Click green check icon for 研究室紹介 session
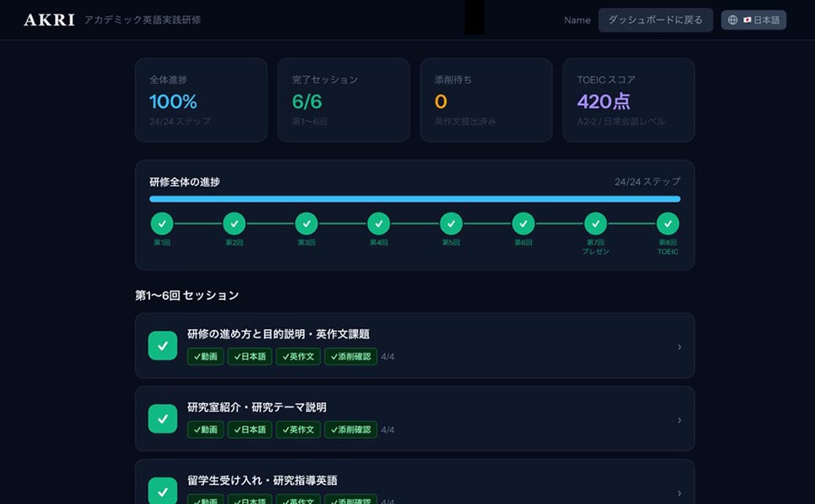This screenshot has height=504, width=815. pyautogui.click(x=163, y=419)
